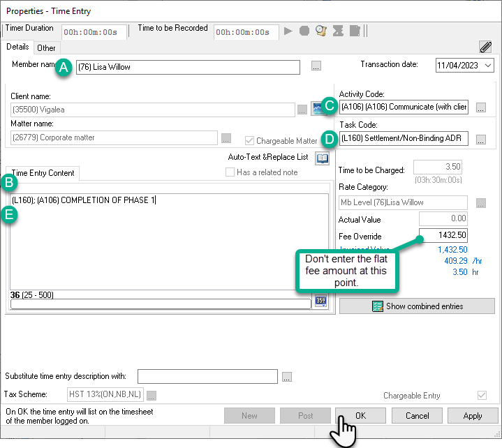Click the ellipsis button beside the Client name field
The height and width of the screenshot is (448, 502).
(x=302, y=110)
